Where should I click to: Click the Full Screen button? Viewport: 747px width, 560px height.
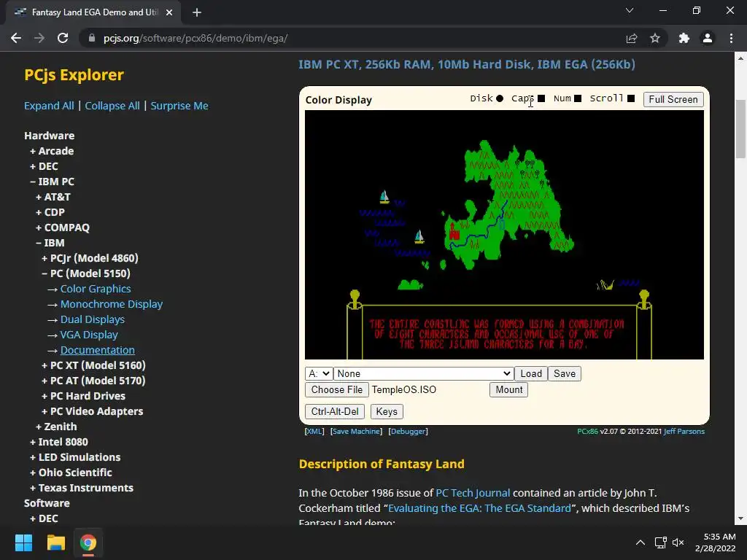[x=673, y=99]
